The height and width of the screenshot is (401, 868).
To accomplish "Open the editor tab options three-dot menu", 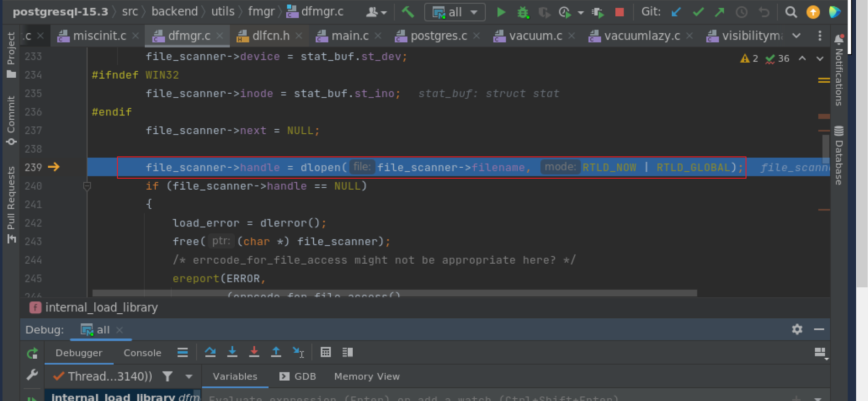I will [x=820, y=35].
